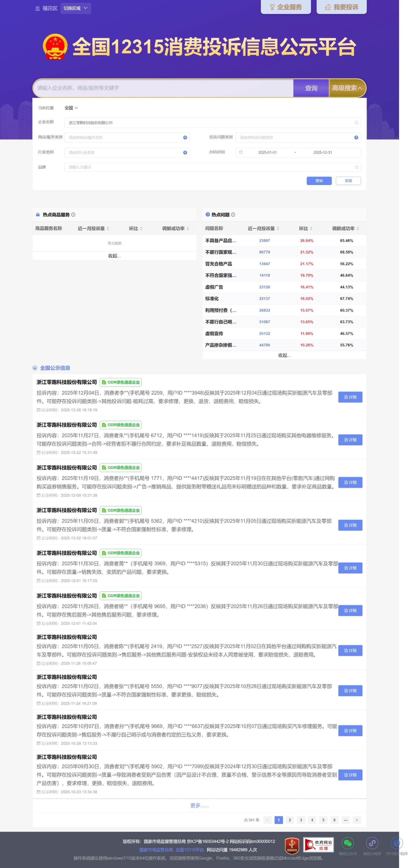Go to results page 5

click(x=323, y=820)
